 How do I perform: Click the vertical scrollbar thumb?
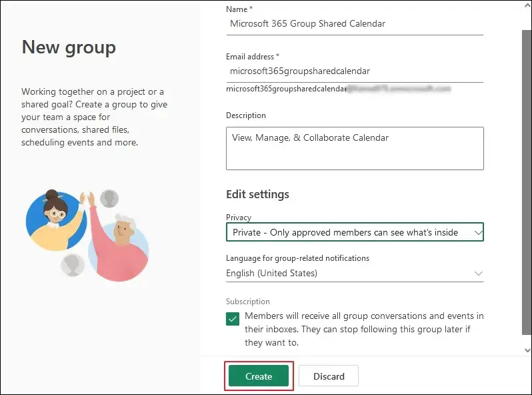(526, 182)
